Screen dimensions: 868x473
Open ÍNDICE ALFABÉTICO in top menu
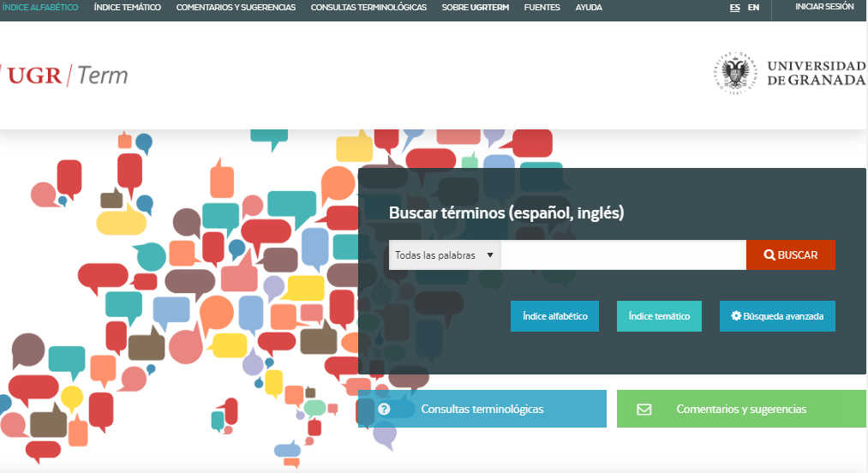(40, 8)
